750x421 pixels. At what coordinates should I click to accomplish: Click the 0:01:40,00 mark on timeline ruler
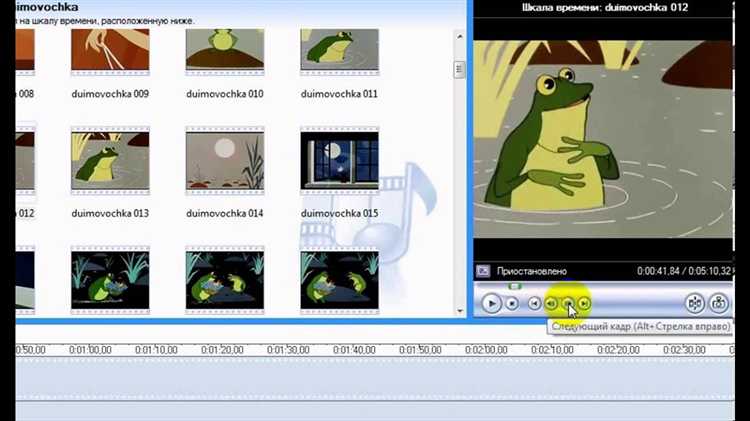click(x=354, y=350)
